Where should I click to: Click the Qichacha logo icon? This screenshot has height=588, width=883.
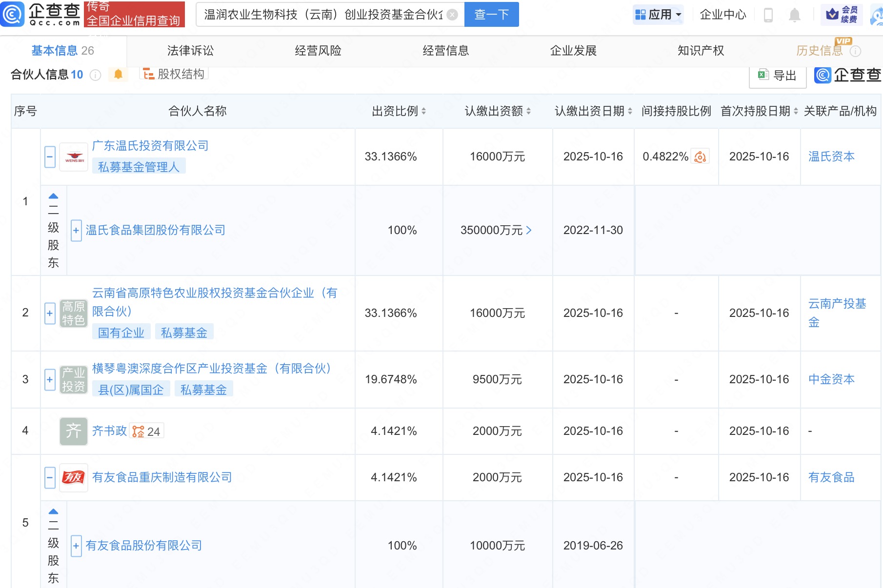12,14
